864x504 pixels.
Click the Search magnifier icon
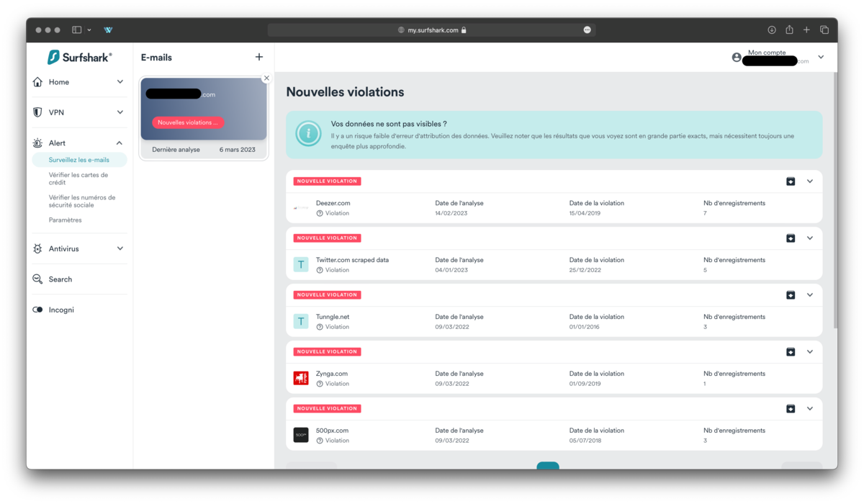coord(38,279)
